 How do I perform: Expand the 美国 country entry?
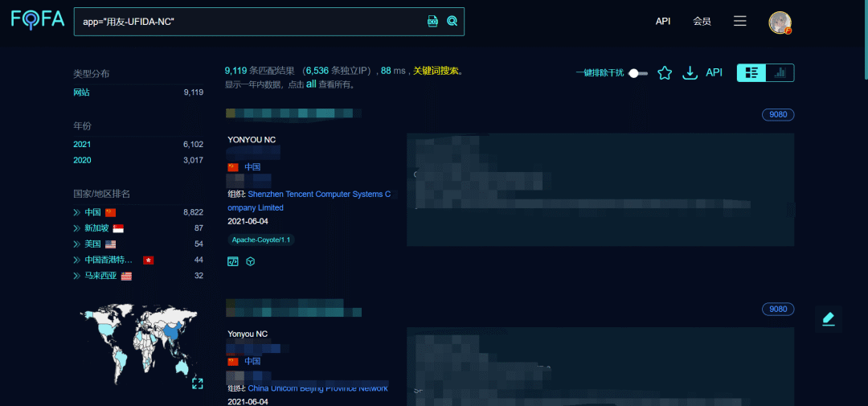click(77, 244)
